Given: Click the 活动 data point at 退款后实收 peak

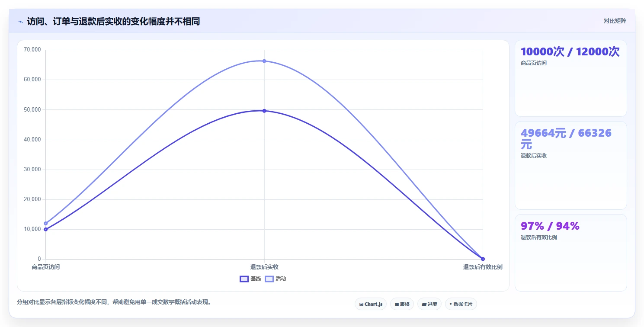Looking at the screenshot, I should click(x=264, y=61).
